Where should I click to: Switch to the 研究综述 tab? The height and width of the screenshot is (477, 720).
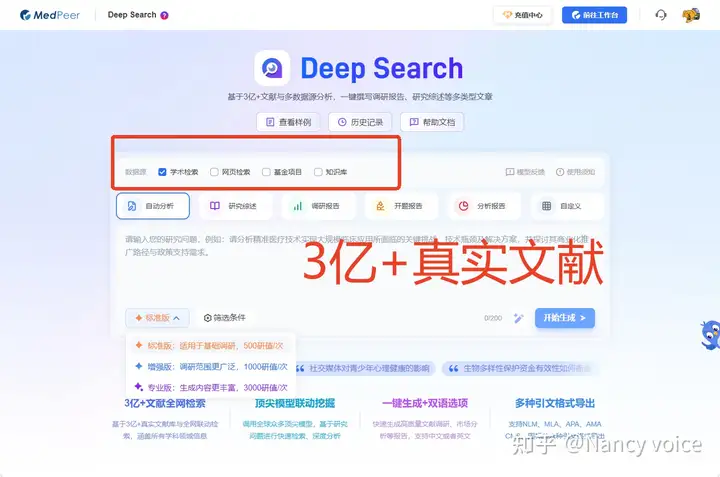click(235, 206)
